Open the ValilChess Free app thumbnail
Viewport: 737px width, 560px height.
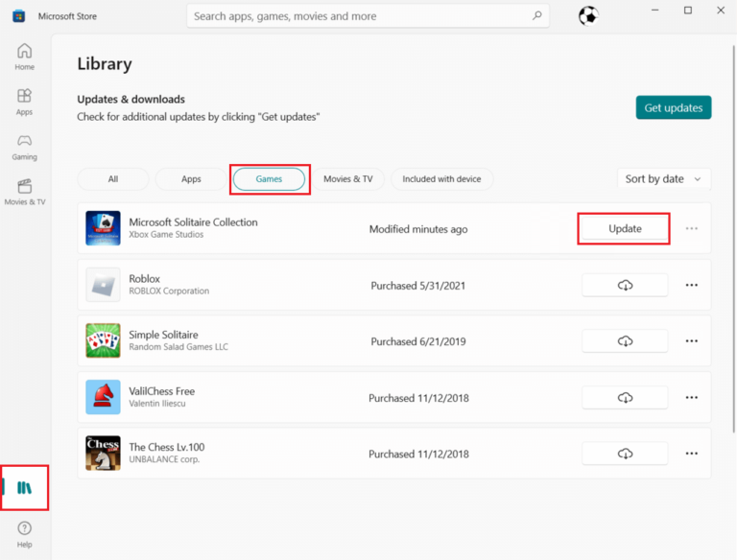point(103,397)
